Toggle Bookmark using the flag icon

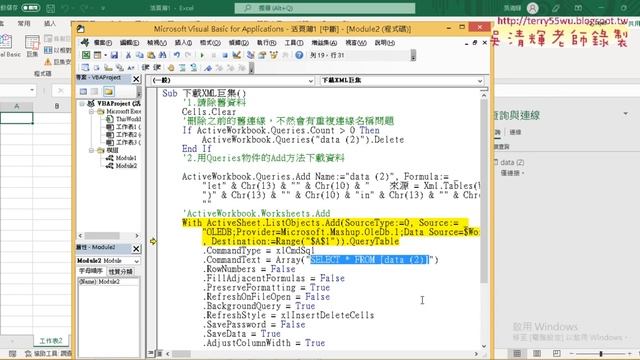pos(208,68)
